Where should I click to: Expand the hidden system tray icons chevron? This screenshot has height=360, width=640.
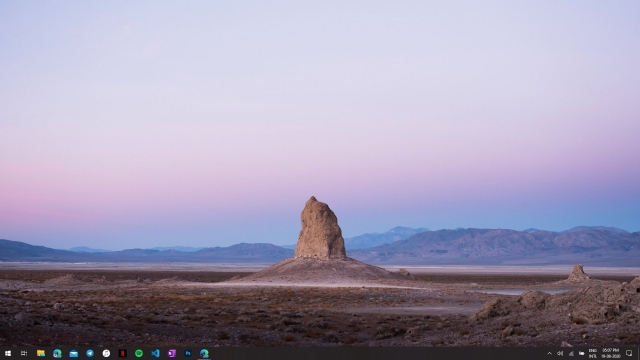coord(549,353)
